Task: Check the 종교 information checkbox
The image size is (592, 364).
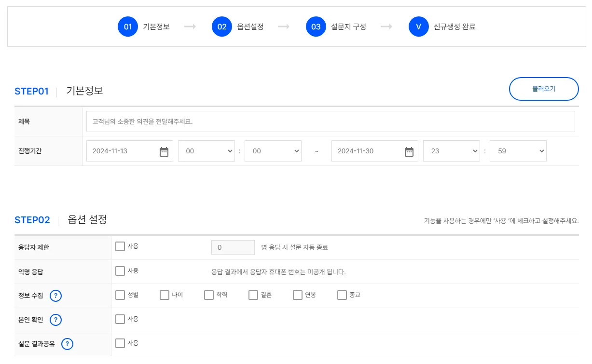Action: (342, 295)
